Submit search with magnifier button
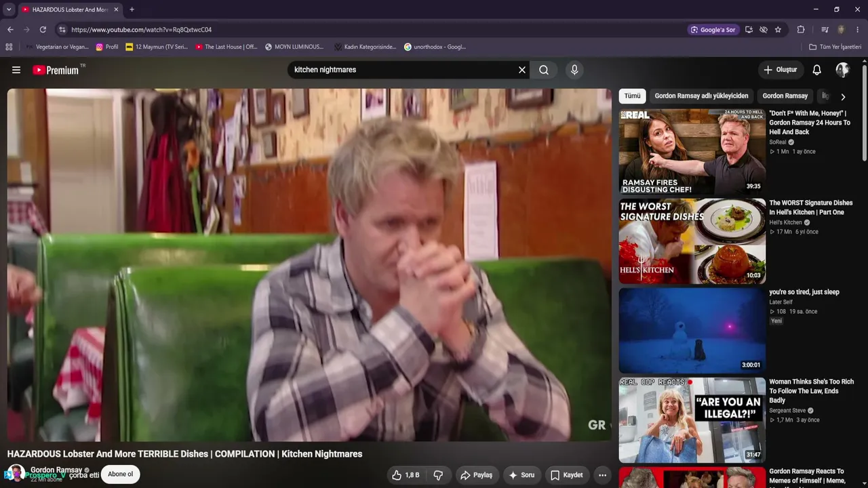Image resolution: width=868 pixels, height=488 pixels. 544,70
